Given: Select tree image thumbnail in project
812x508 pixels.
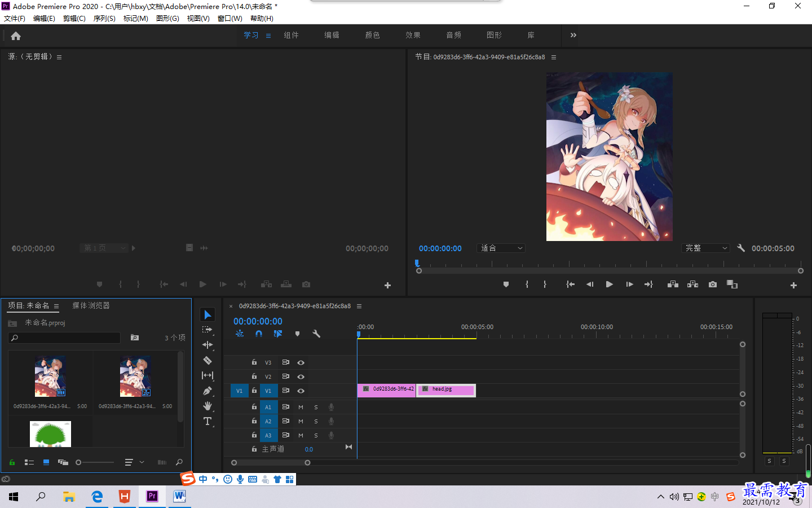Looking at the screenshot, I should click(x=50, y=434).
